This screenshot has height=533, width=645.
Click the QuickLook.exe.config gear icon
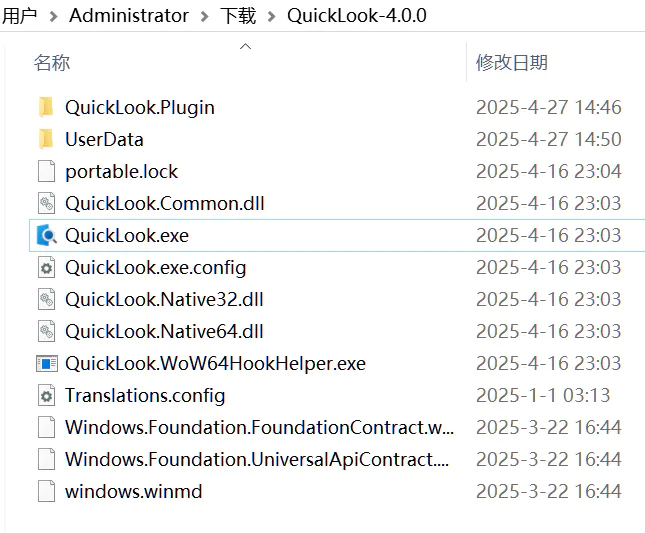[46, 268]
